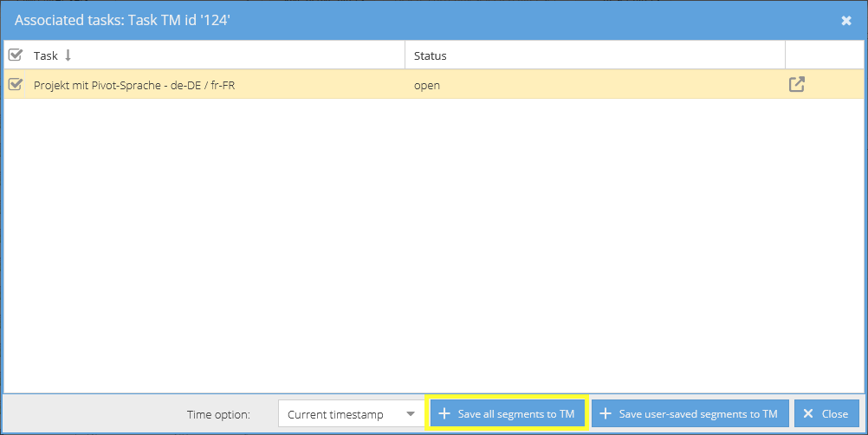Click the open status cell

coord(427,86)
